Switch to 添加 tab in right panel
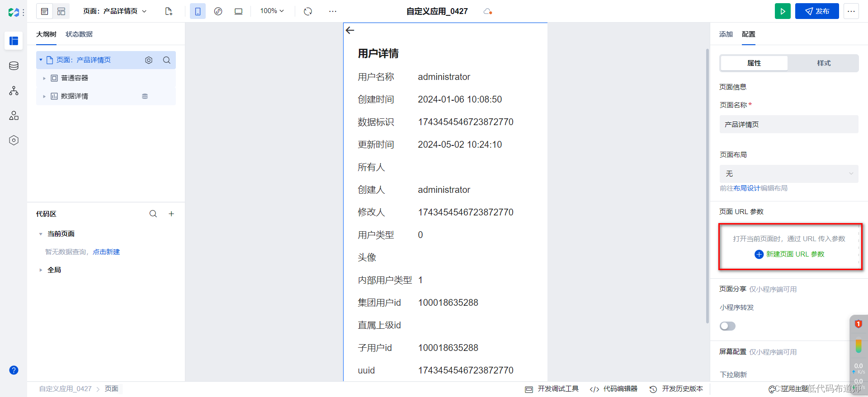Screen dimensions: 868x397 coord(726,34)
